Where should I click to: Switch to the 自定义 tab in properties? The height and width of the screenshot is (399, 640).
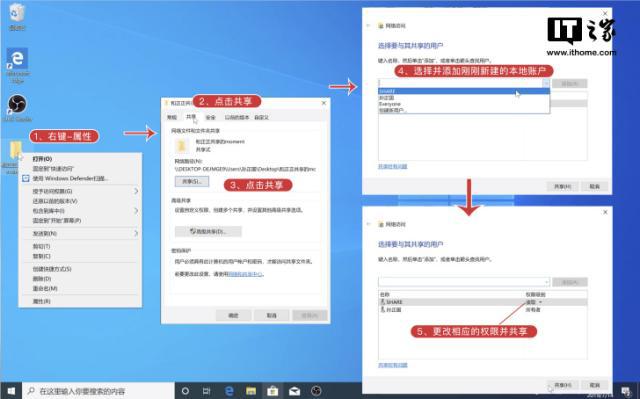pos(261,117)
